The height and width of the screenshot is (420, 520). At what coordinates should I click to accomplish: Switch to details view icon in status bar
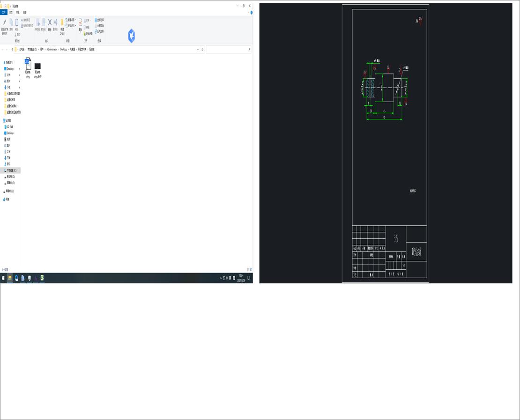[x=248, y=270]
